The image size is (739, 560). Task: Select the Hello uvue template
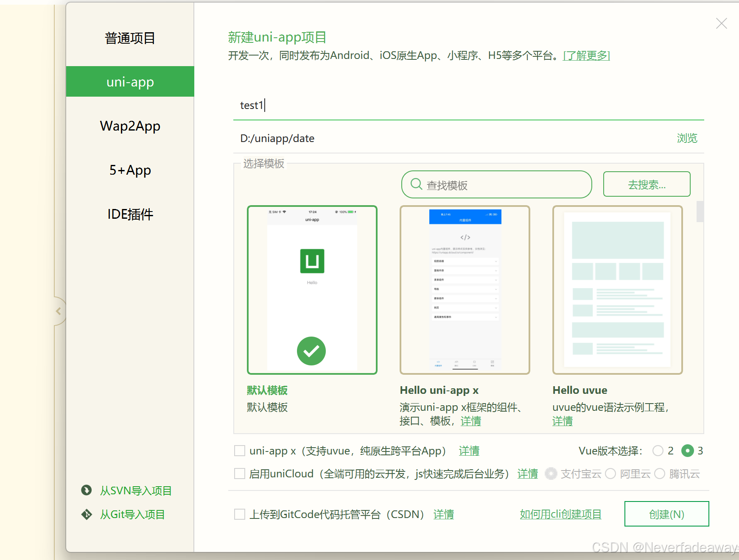(x=617, y=290)
